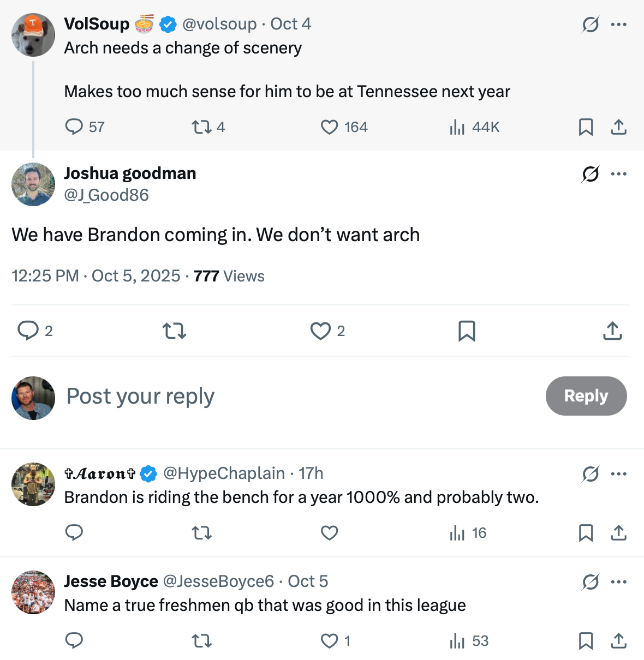
Task: Open more options on VolSoup's tweet
Action: click(x=619, y=25)
